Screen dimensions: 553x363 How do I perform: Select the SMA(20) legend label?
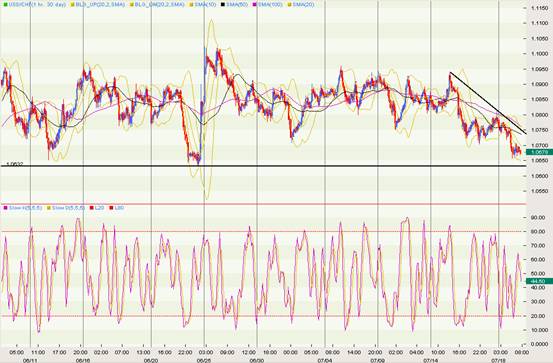pos(304,5)
